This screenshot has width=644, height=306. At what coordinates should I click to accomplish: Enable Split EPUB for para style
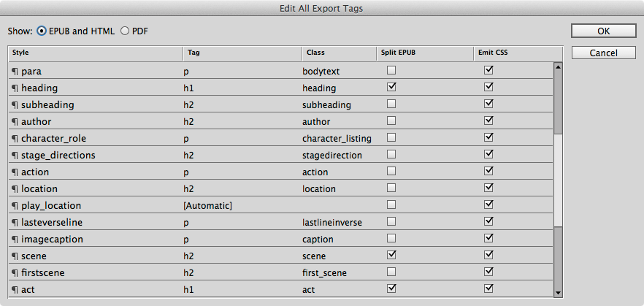[391, 70]
